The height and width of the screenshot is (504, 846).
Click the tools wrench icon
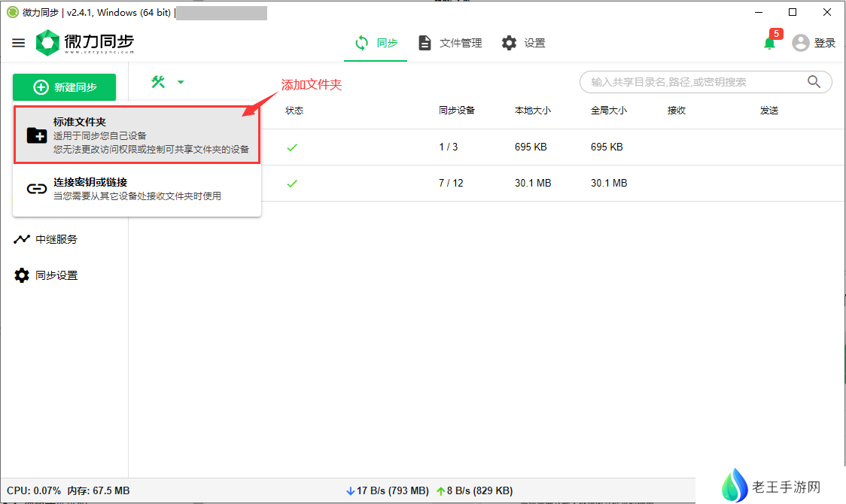pos(158,82)
